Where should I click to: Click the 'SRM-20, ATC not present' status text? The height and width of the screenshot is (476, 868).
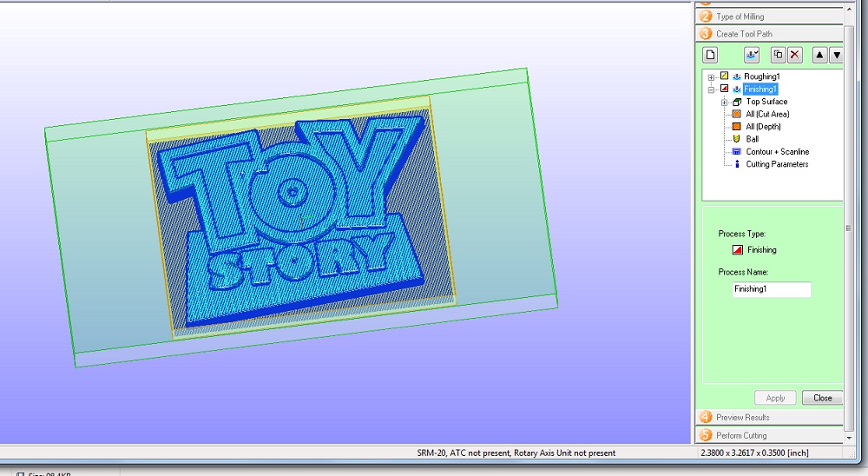(x=516, y=453)
